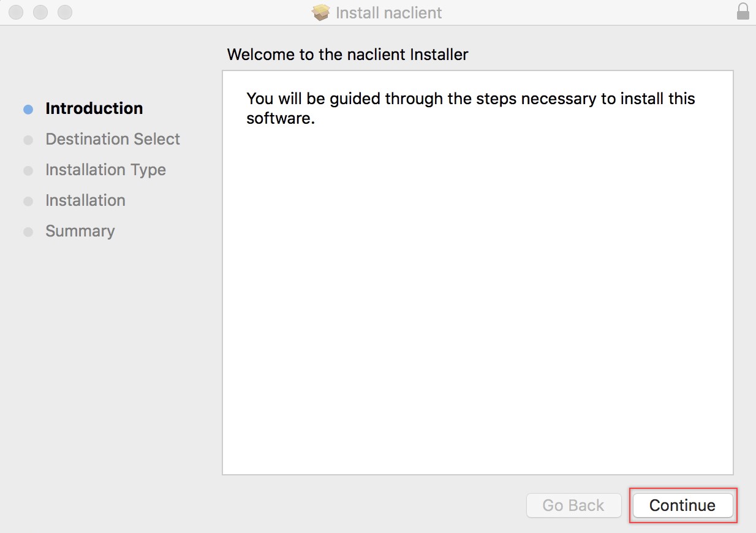Close the installer window
This screenshot has width=756, height=533.
16,12
